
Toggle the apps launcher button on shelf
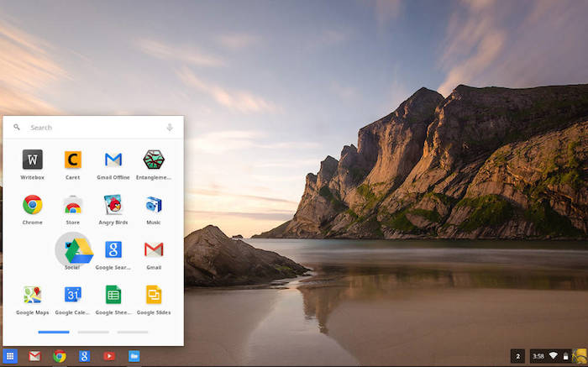coord(10,356)
